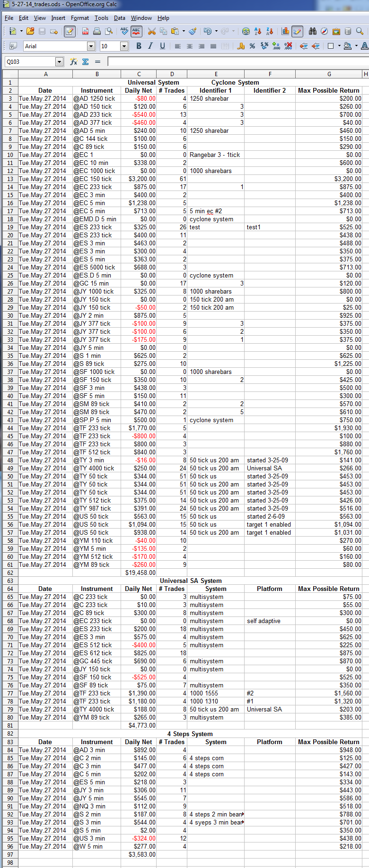Viewport: 369px width, 868px height.
Task: Apply Currency number format
Action: pyautogui.click(x=241, y=46)
